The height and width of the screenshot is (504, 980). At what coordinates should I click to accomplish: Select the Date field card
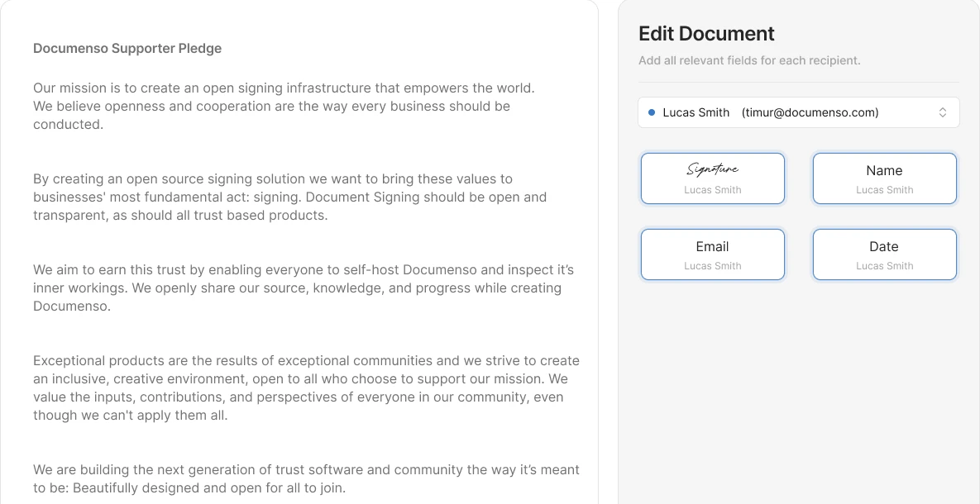click(x=884, y=254)
